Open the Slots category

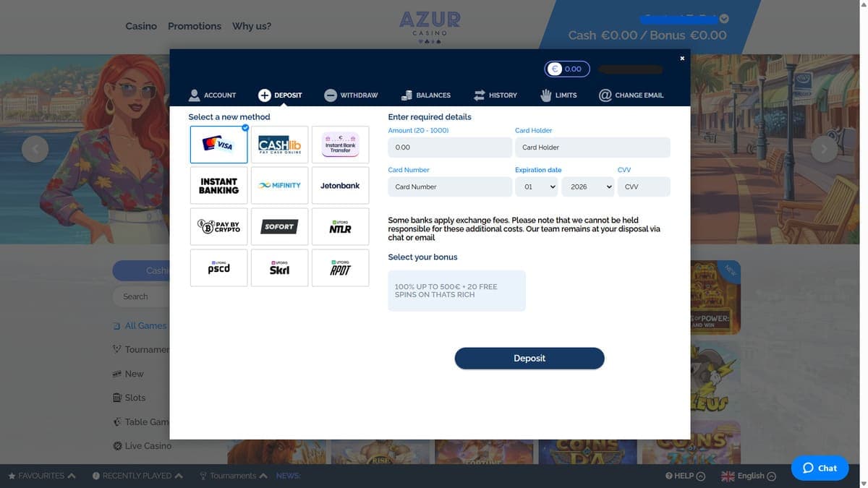[x=129, y=398]
